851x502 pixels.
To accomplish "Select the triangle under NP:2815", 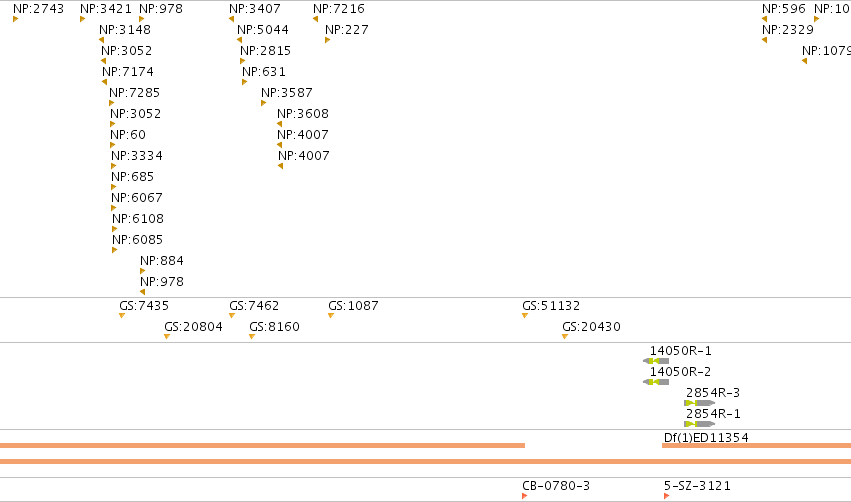I will point(243,61).
